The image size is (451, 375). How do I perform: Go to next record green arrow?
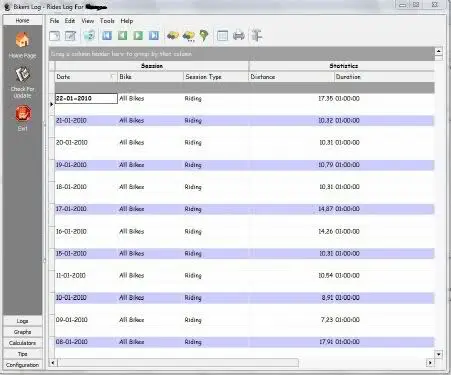tap(138, 35)
